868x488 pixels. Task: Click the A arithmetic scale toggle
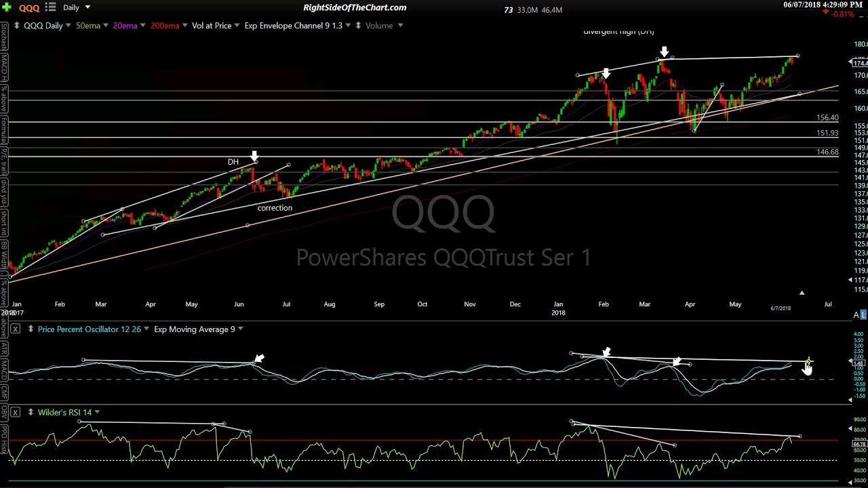[x=856, y=315]
